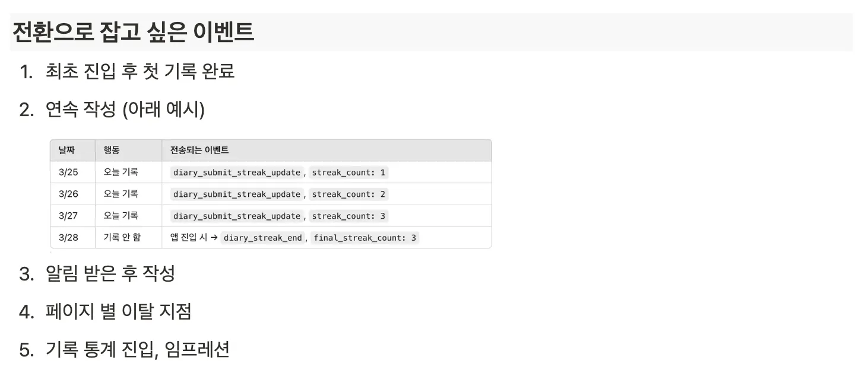Select the "기록 안 함" table cell
This screenshot has height=389, width=868.
pos(122,237)
